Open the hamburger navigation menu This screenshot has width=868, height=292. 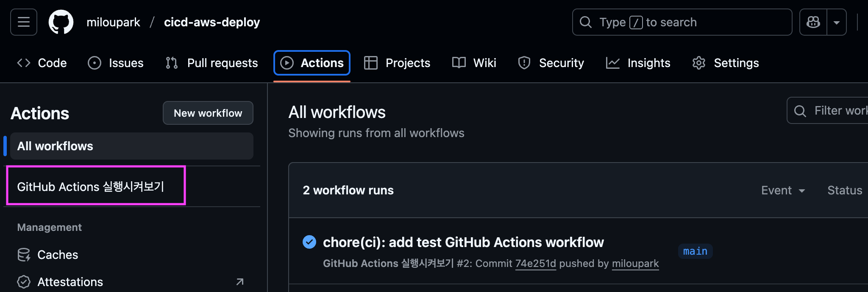coord(24,22)
